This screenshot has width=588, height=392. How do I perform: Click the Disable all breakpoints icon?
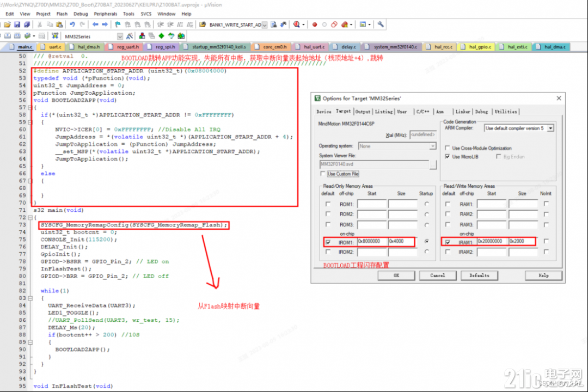(x=334, y=24)
